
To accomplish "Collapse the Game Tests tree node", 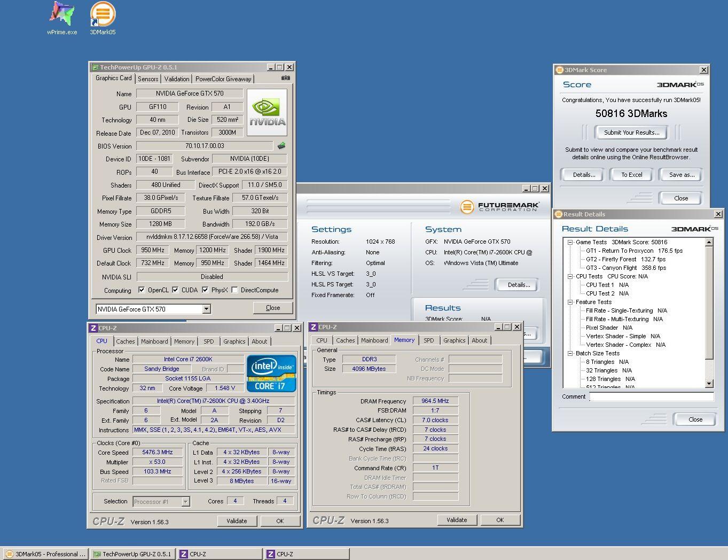I will click(x=570, y=242).
